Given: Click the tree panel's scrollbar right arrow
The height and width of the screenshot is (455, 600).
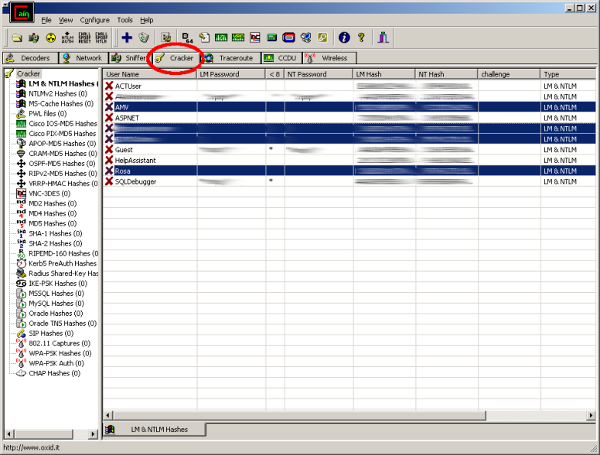Looking at the screenshot, I should pos(93,434).
